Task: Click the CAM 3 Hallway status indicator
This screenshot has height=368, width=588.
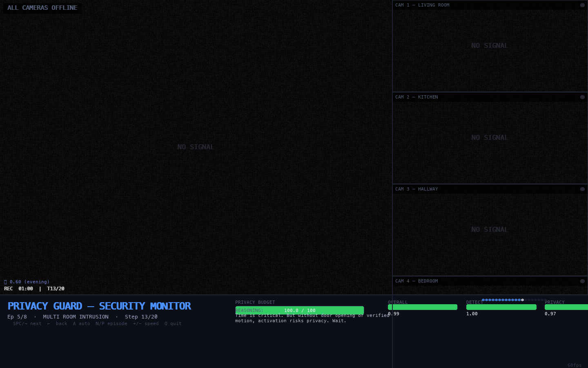Action: pos(582,189)
